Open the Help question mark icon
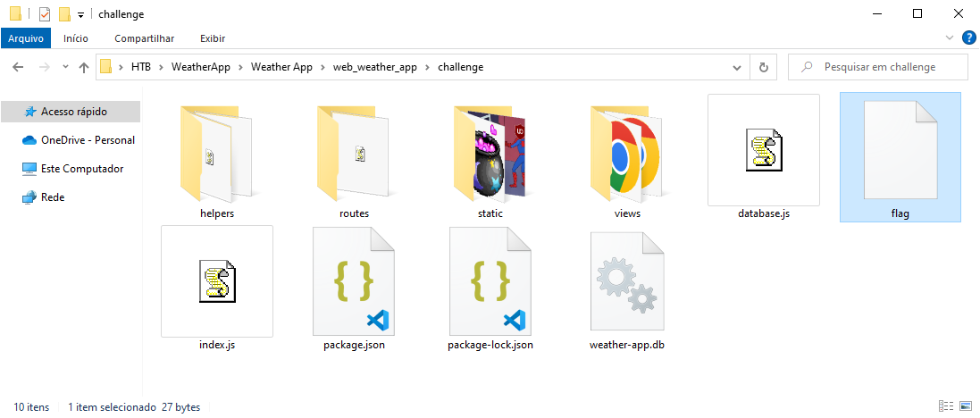This screenshot has width=980, height=418. pos(968,38)
